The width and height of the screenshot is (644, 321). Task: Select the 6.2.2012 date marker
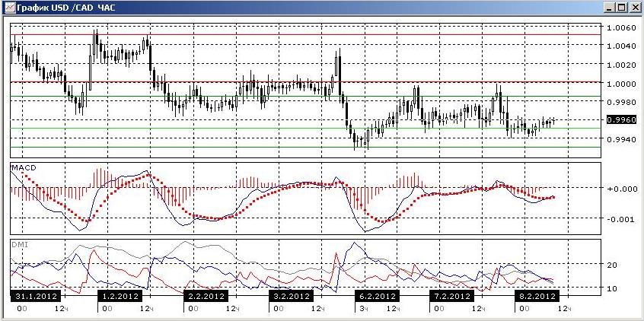click(x=377, y=296)
